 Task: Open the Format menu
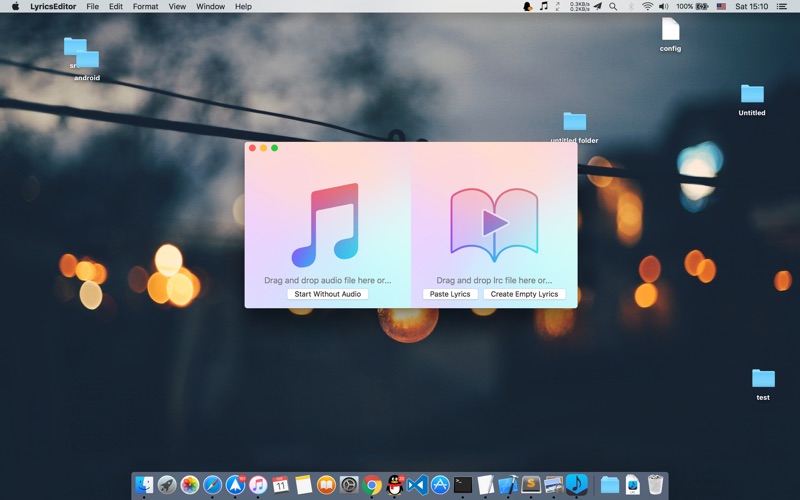(145, 6)
